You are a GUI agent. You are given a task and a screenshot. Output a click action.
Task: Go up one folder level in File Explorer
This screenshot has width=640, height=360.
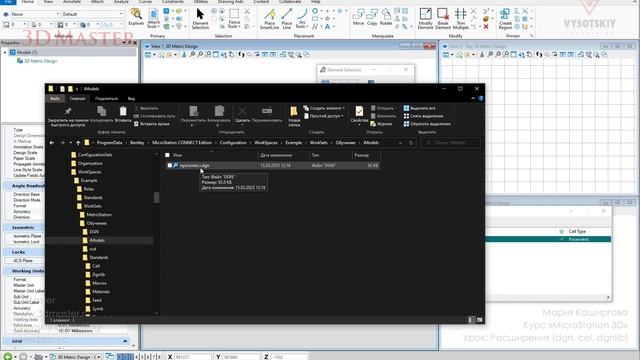click(x=78, y=143)
